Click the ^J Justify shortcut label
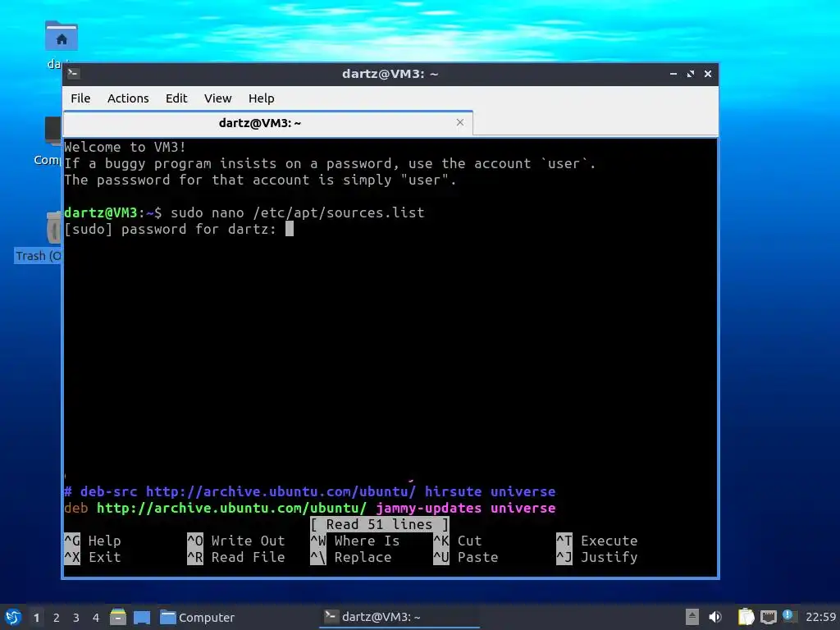 coord(597,557)
